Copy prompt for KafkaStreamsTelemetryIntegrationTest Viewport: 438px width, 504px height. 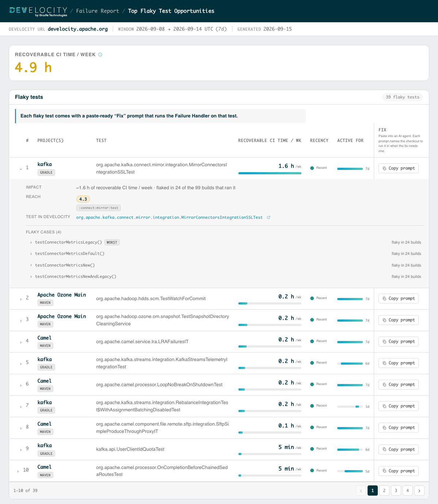coord(399,363)
